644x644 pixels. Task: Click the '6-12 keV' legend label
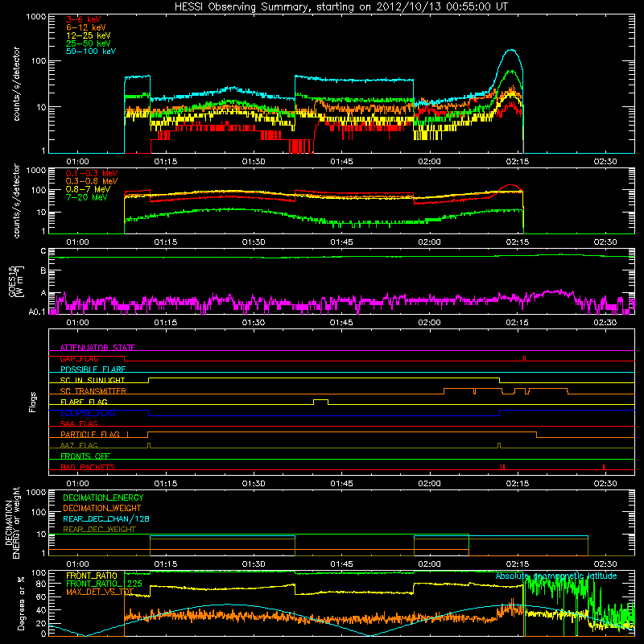point(86,27)
